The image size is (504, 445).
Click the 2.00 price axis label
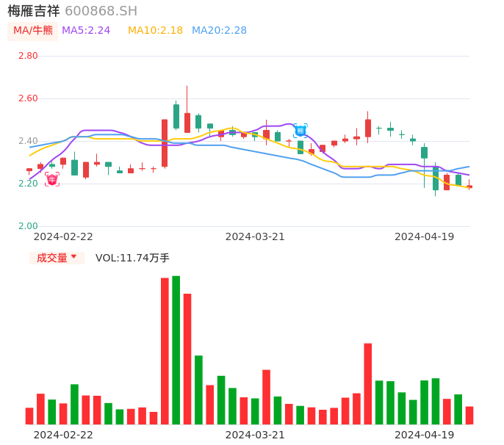(x=28, y=226)
